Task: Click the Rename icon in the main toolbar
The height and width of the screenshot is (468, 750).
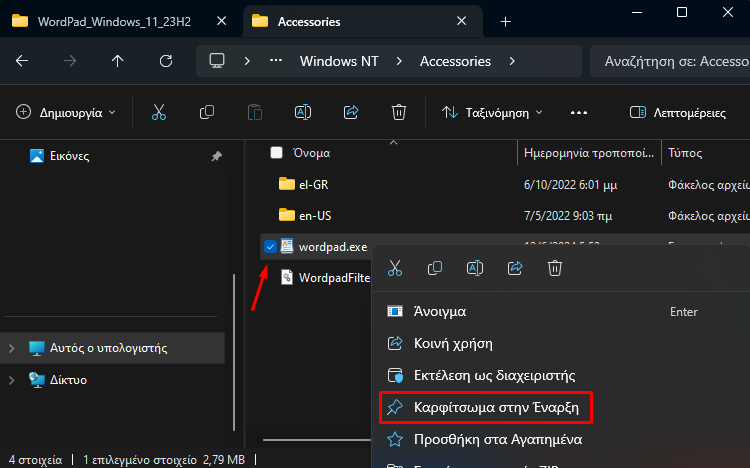Action: point(303,112)
